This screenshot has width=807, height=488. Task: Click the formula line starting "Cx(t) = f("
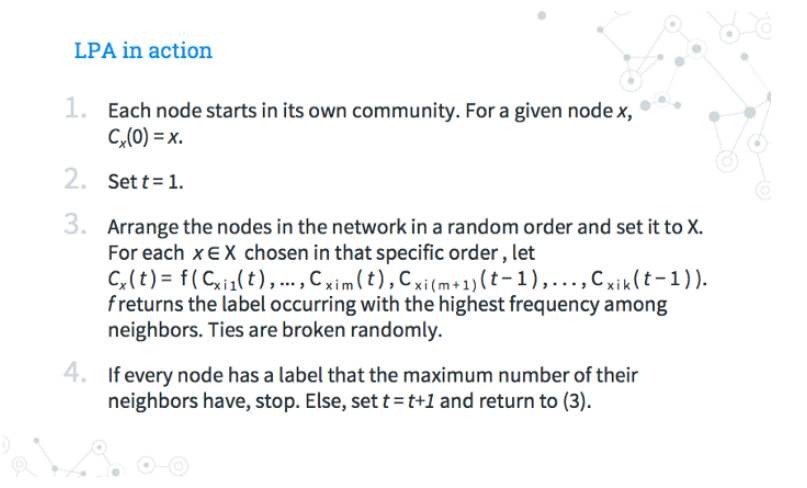tap(408, 276)
